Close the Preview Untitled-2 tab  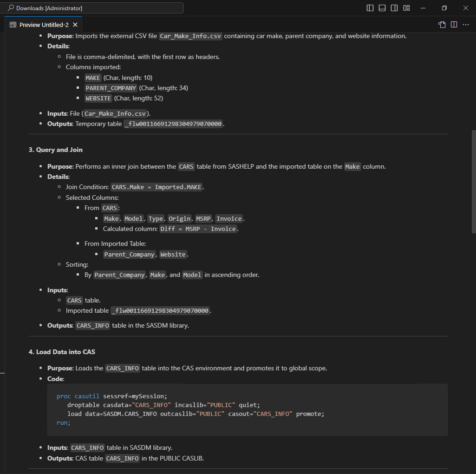75,24
